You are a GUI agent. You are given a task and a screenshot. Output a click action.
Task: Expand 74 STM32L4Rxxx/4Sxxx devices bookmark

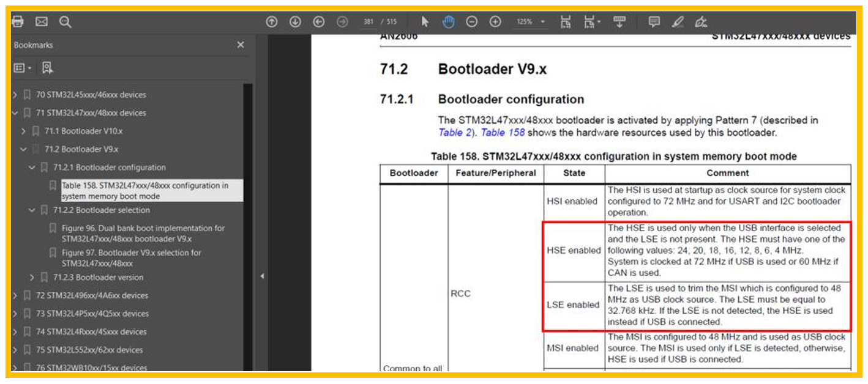[x=15, y=332]
